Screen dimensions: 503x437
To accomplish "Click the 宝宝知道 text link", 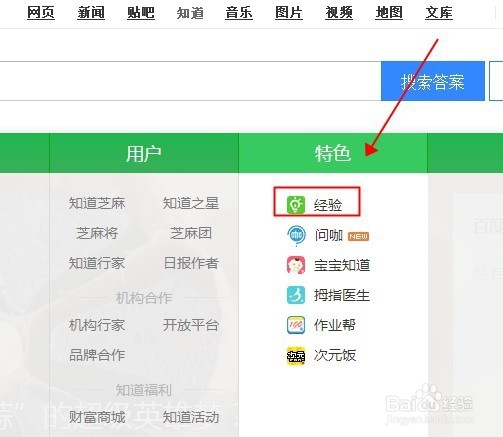I will (x=342, y=265).
